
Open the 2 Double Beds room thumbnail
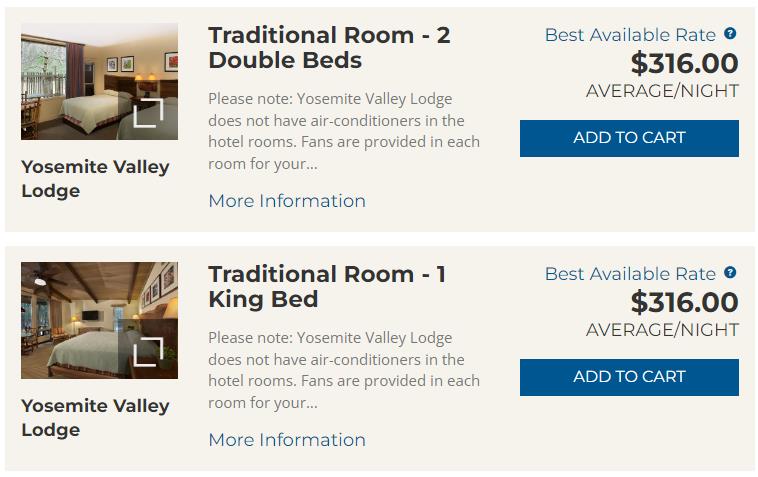tap(100, 81)
